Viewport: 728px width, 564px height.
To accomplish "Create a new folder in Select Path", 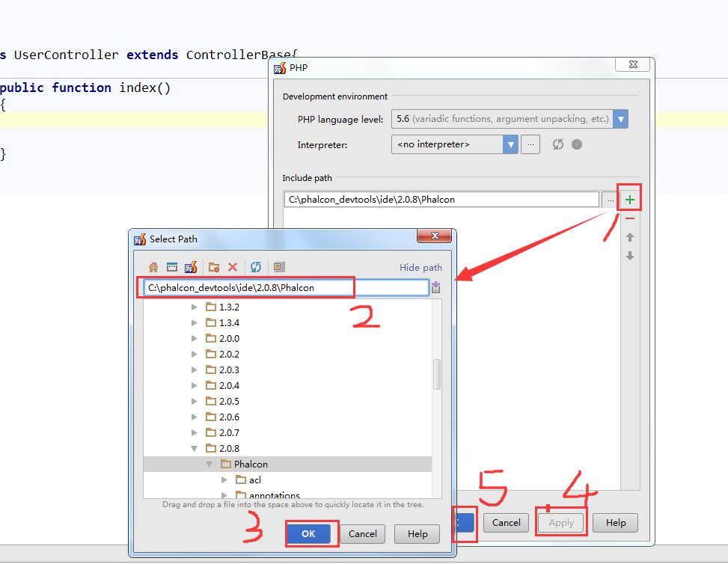I will 214,267.
